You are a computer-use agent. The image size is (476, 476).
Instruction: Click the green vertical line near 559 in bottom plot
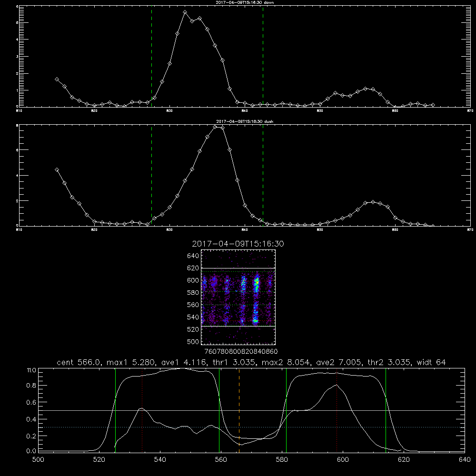tap(219, 410)
